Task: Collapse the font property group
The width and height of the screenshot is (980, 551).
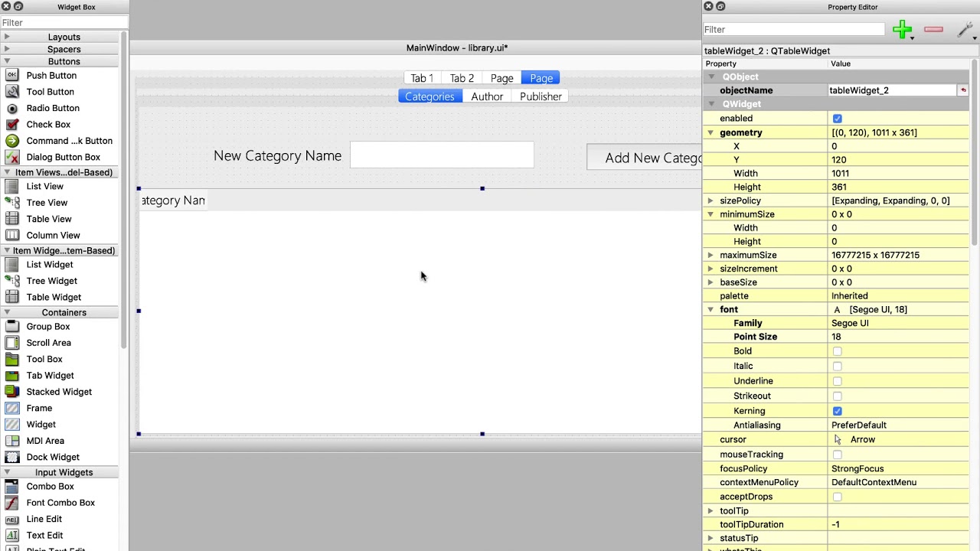Action: (710, 310)
